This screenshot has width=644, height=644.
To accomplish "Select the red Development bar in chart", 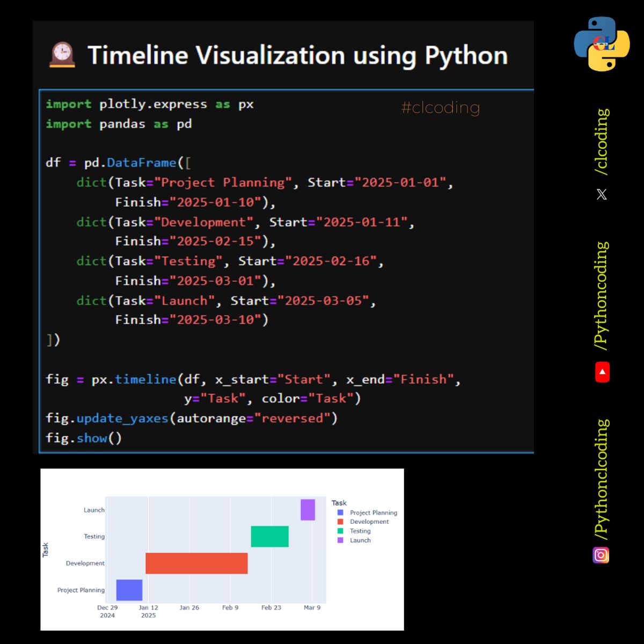I will 196,563.
